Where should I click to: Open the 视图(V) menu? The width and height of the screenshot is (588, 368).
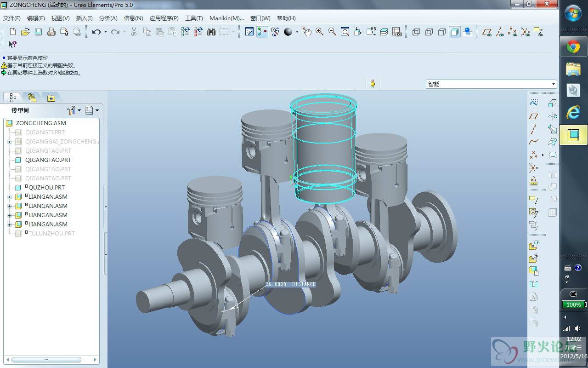coord(61,18)
